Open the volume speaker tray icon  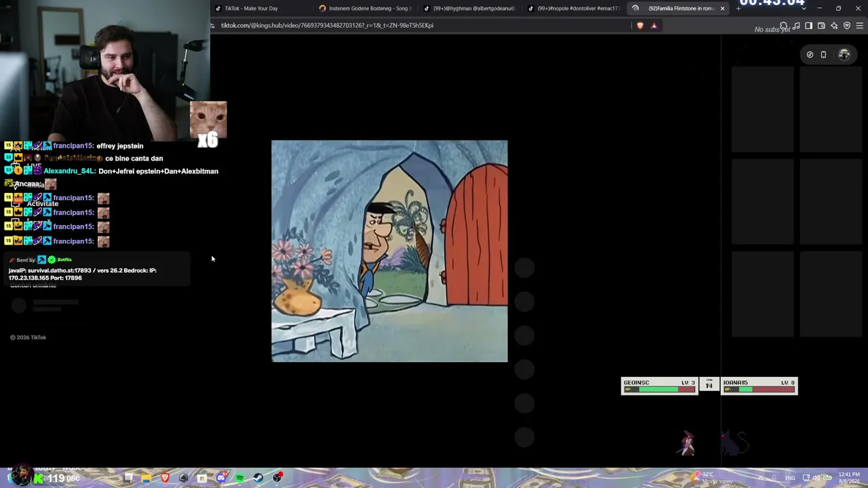(816, 478)
